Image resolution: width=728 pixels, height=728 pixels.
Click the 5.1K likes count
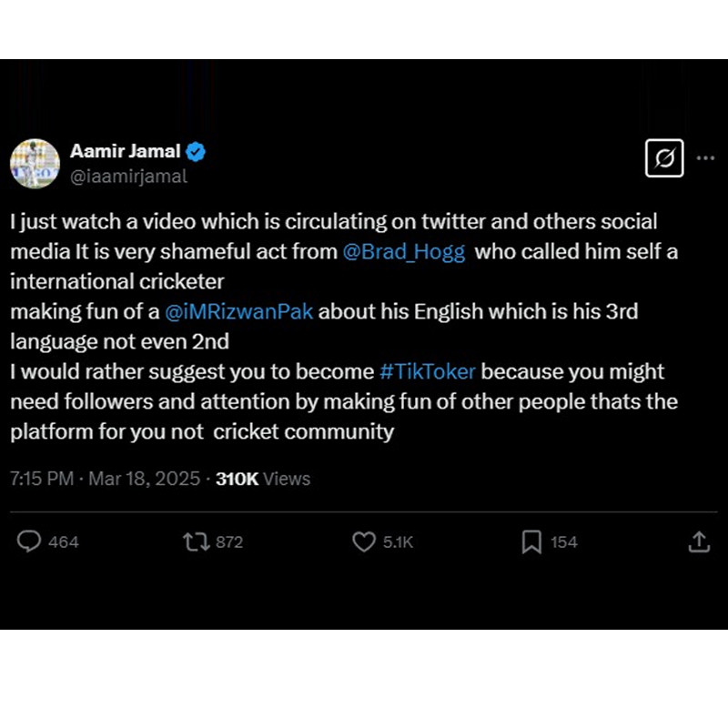point(398,542)
